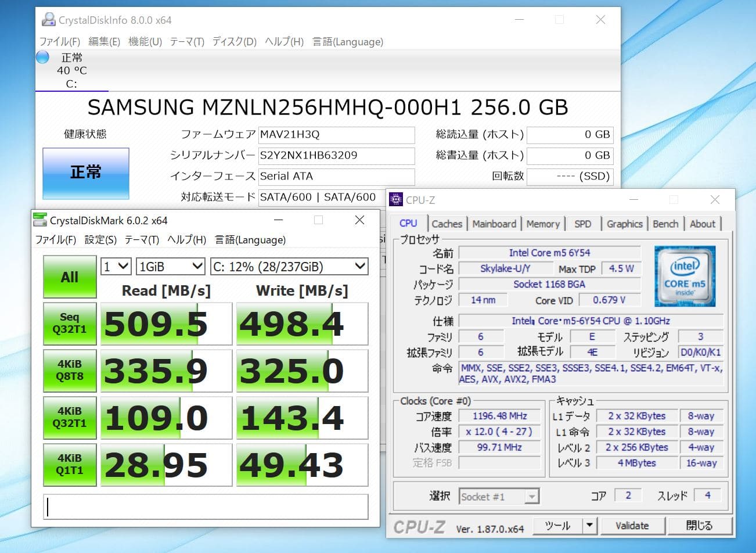Switch to the Caches tab
Screen dimensions: 756x553
click(x=447, y=224)
